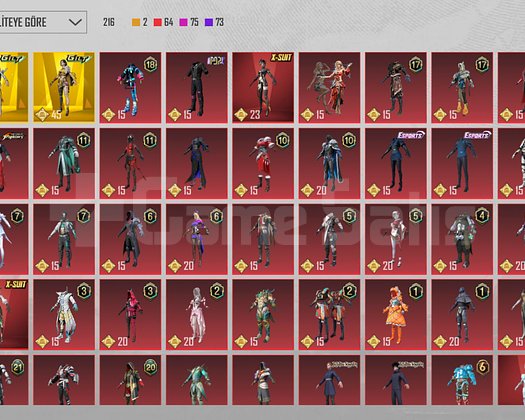Click the yellow badge 6 on cyan armor outfit
Image resolution: width=525 pixels, height=420 pixels.
(x=482, y=367)
